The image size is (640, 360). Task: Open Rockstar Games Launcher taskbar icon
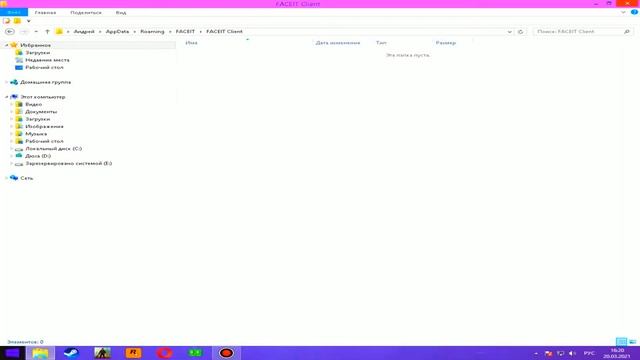(133, 353)
